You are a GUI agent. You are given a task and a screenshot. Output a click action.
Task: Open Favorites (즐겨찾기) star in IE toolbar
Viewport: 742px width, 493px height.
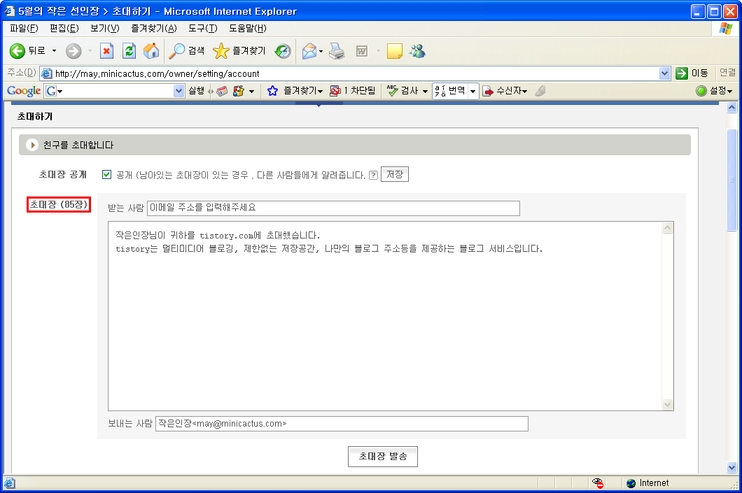click(x=239, y=51)
